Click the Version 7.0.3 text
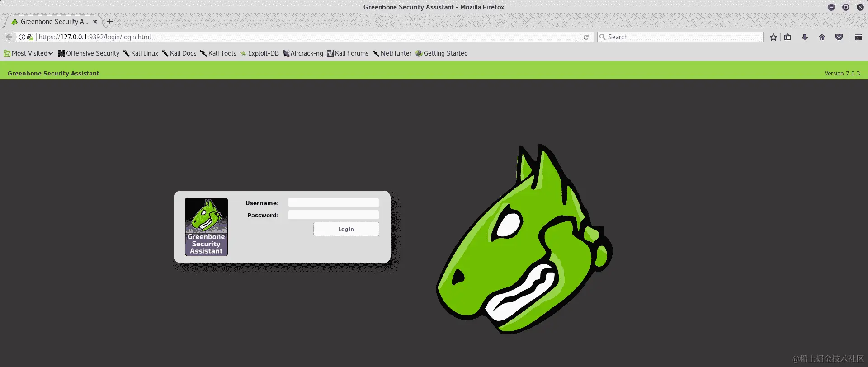Viewport: 868px width, 367px height. [842, 73]
